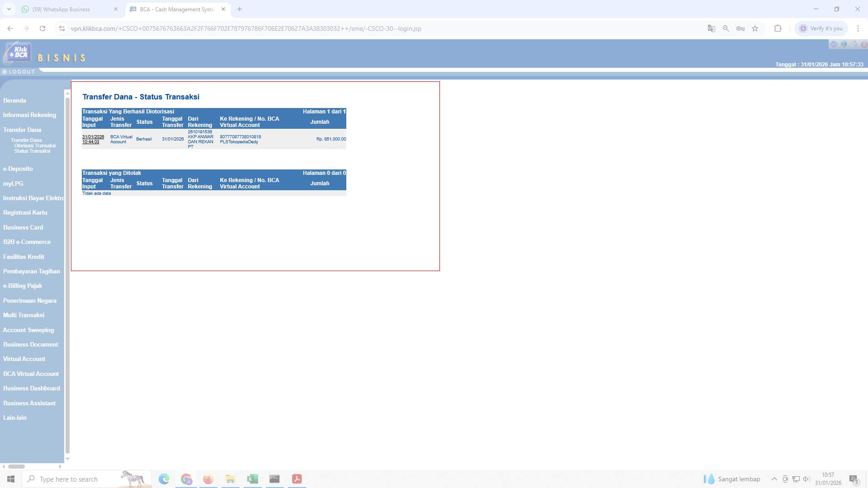The height and width of the screenshot is (488, 868).
Task: Click the zoom lens icon in address bar
Action: [726, 28]
